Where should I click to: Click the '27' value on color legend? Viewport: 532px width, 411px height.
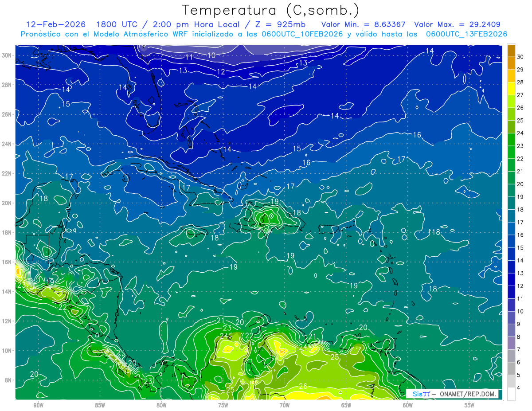[520, 95]
